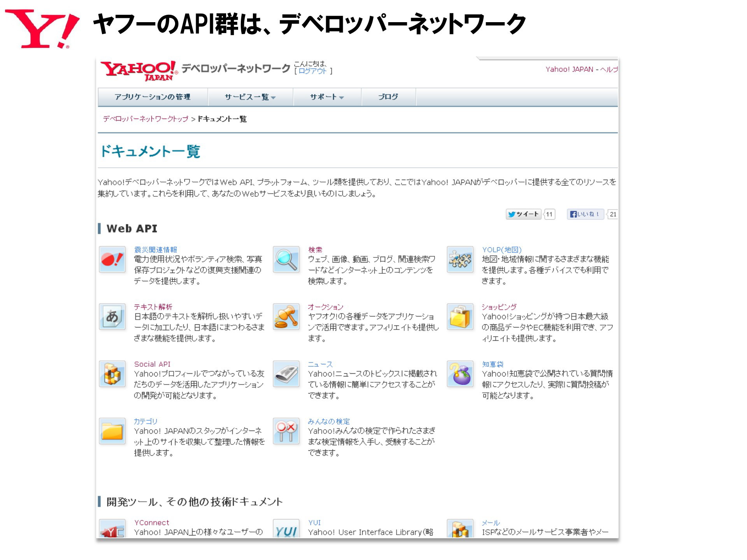
Task: Open アプリケーションの管理 menu item
Action: coord(153,97)
